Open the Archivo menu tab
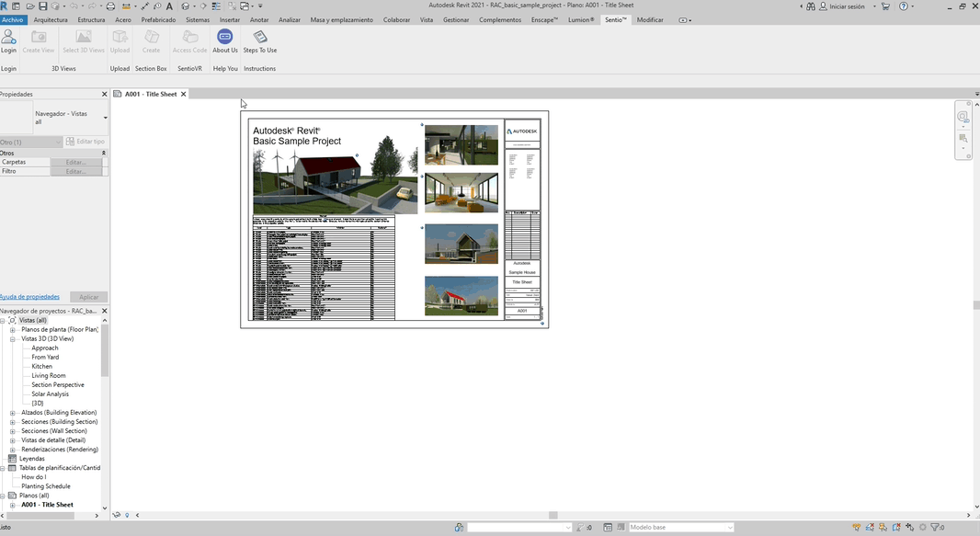 [13, 20]
